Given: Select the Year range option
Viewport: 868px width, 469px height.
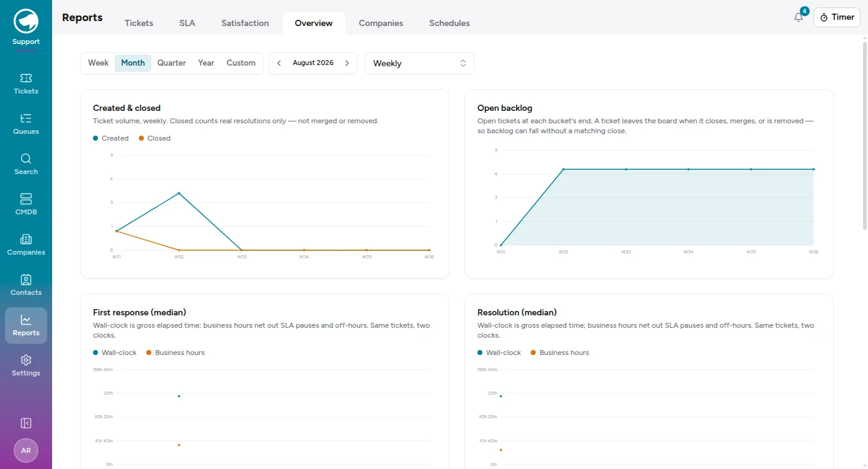Looking at the screenshot, I should (x=206, y=63).
